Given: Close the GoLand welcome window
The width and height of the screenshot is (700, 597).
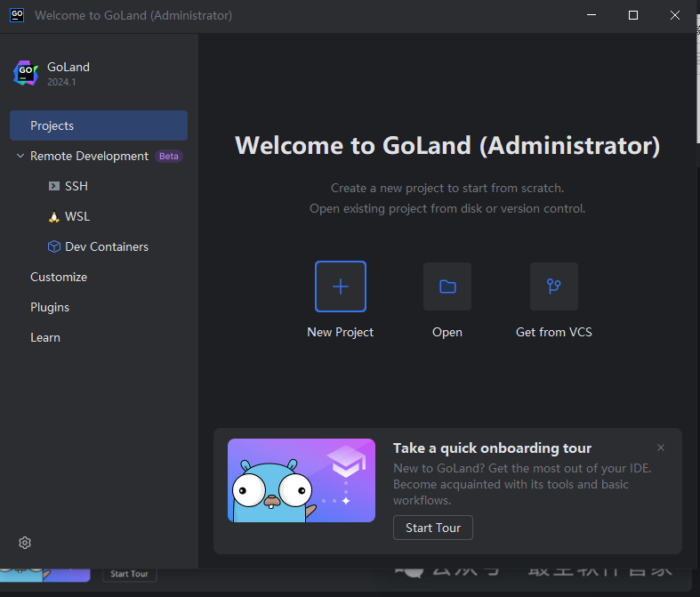Looking at the screenshot, I should pyautogui.click(x=675, y=15).
